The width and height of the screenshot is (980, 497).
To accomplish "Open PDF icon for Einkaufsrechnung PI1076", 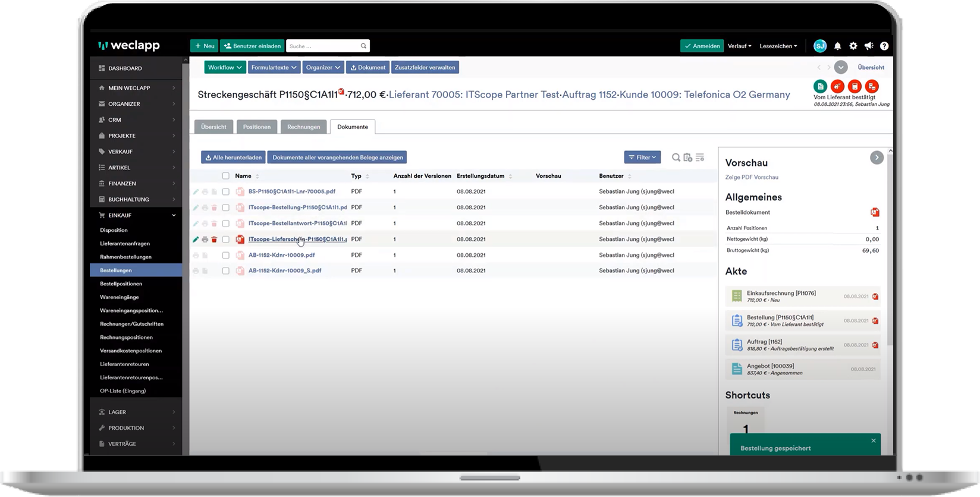I will point(875,296).
